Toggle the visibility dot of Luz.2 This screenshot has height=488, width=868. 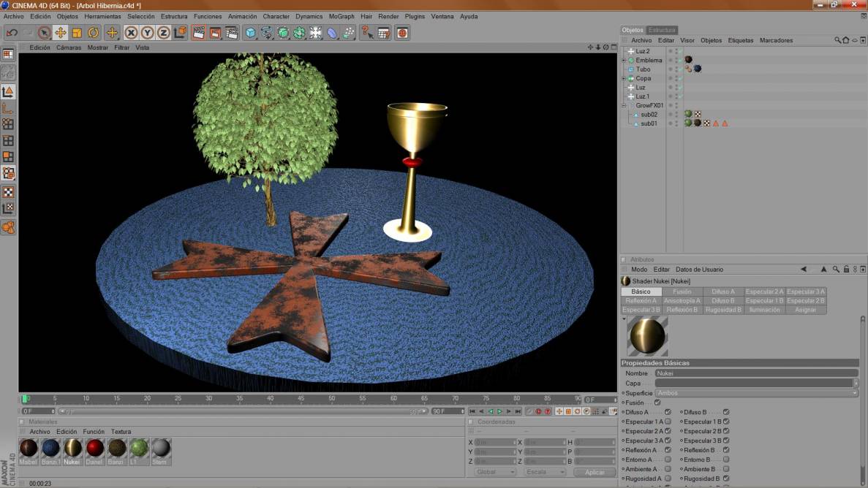671,50
